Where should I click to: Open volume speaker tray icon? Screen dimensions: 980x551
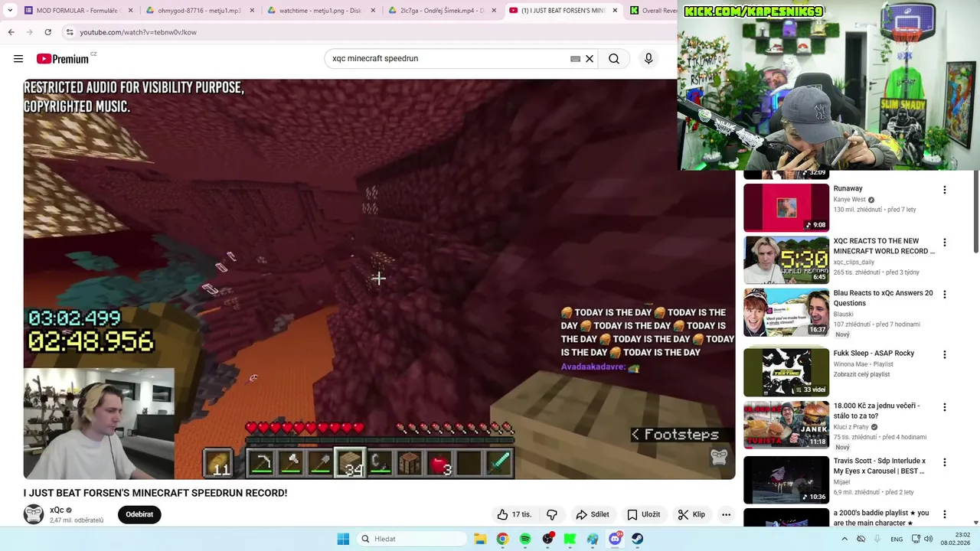(928, 539)
